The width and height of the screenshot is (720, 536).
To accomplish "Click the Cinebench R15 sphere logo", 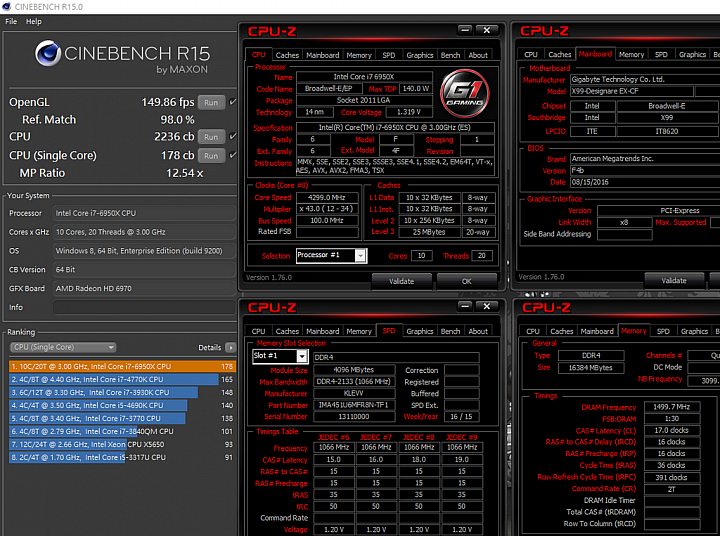I will tap(48, 53).
